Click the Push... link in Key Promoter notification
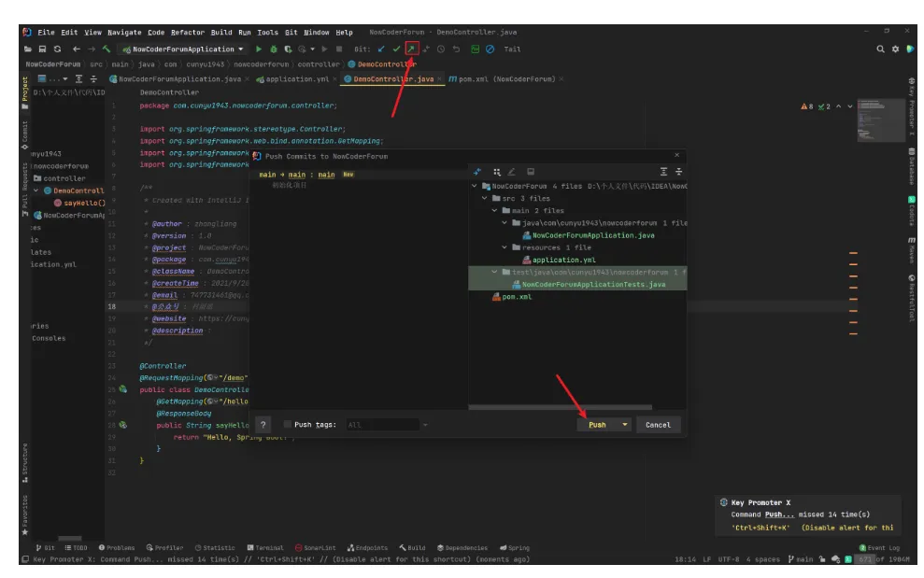This screenshot has height=578, width=924. coord(779,515)
